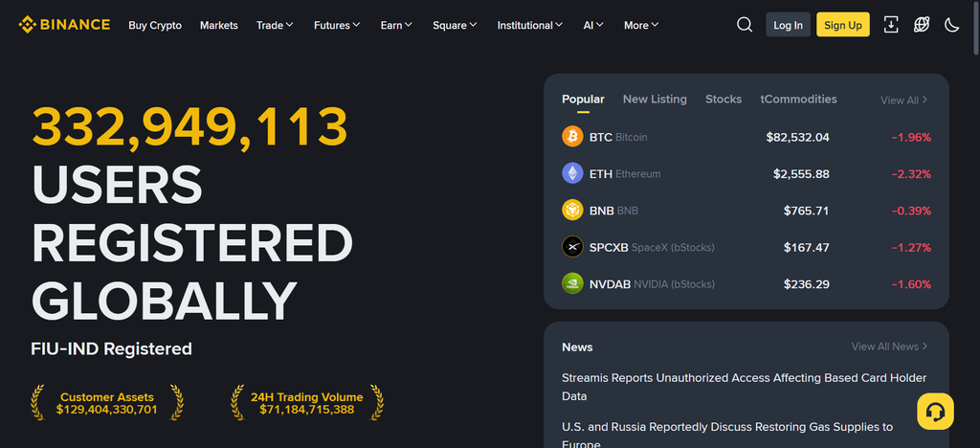Viewport: 980px width, 448px height.
Task: Go to Markets page
Action: (219, 25)
